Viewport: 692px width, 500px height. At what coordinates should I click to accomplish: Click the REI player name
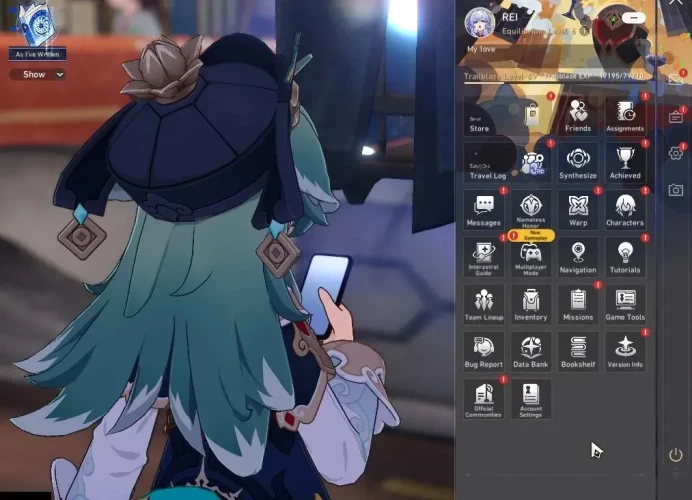(x=510, y=17)
